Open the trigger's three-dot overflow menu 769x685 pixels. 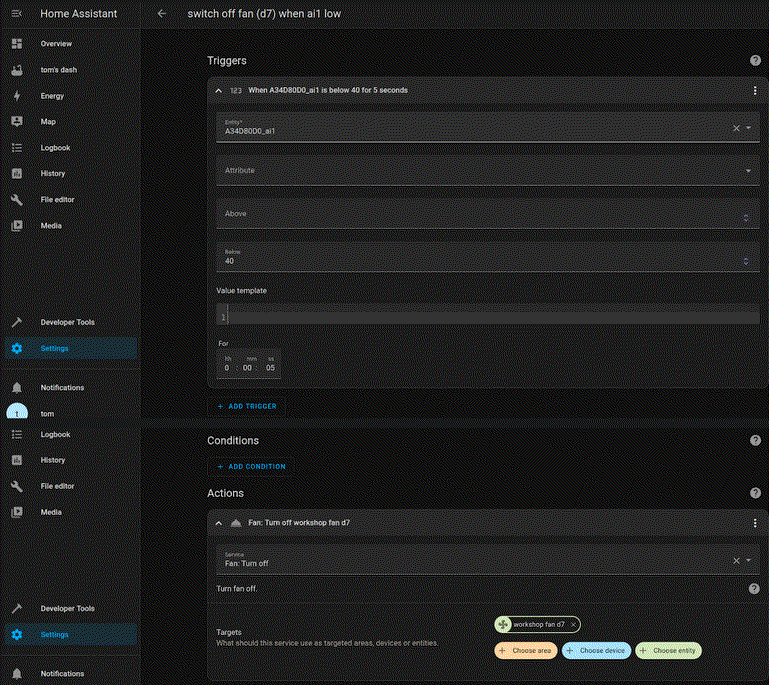tap(755, 90)
